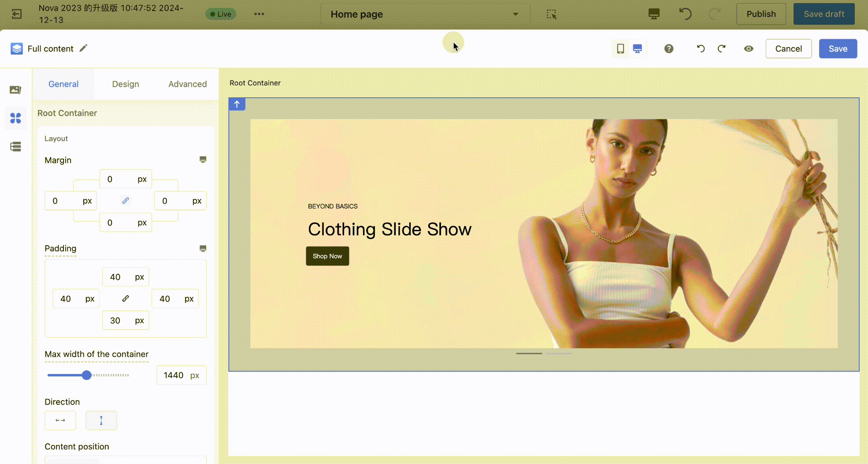Switch to the Design tab

pyautogui.click(x=125, y=84)
